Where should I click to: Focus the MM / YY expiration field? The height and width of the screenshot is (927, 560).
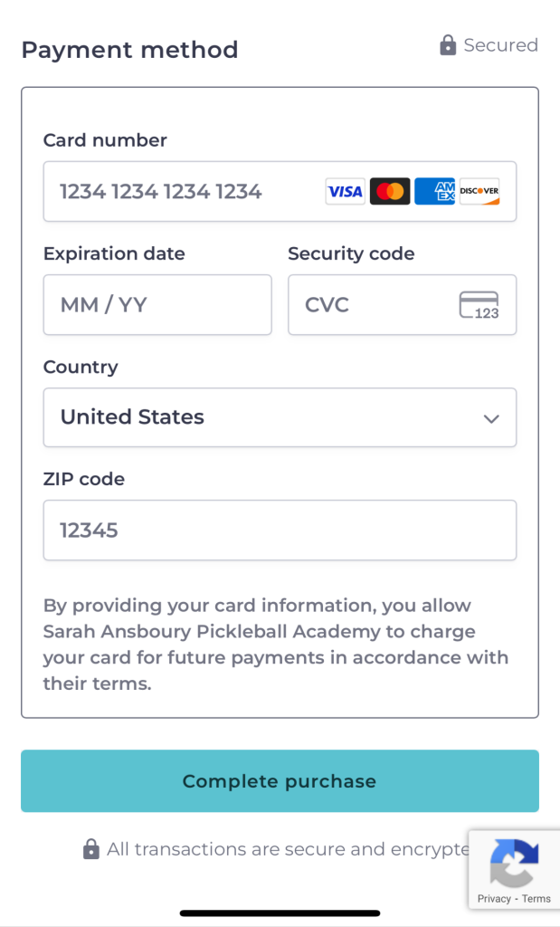(x=157, y=304)
